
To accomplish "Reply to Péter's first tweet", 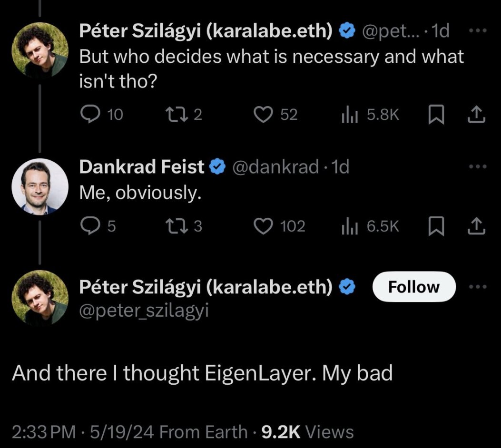I will pyautogui.click(x=88, y=115).
